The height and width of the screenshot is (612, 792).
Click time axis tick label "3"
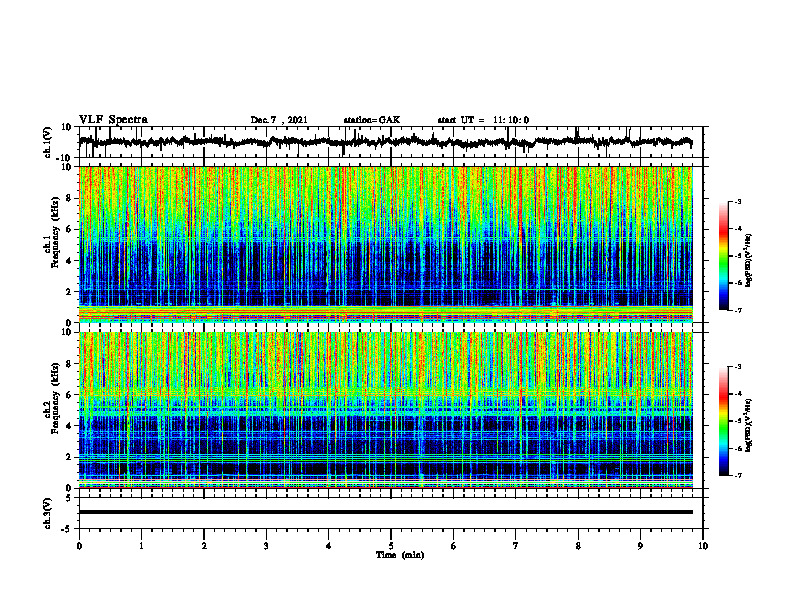pyautogui.click(x=266, y=546)
